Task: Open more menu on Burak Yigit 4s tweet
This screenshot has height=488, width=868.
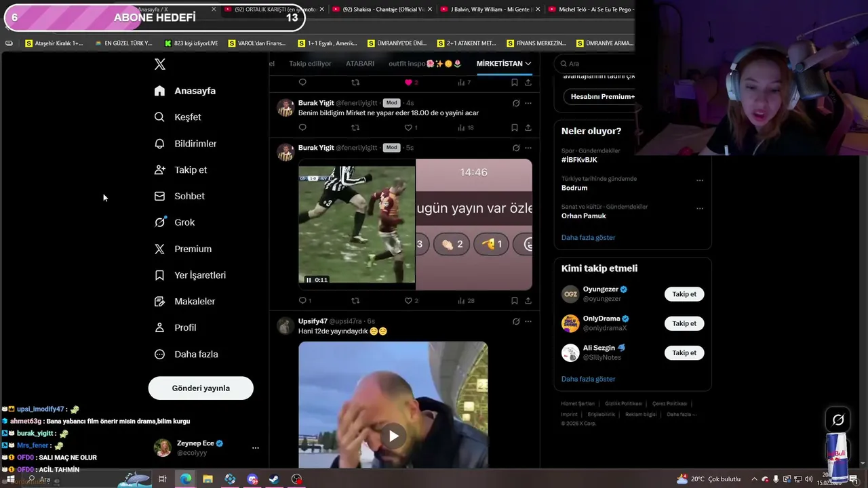Action: click(x=528, y=103)
